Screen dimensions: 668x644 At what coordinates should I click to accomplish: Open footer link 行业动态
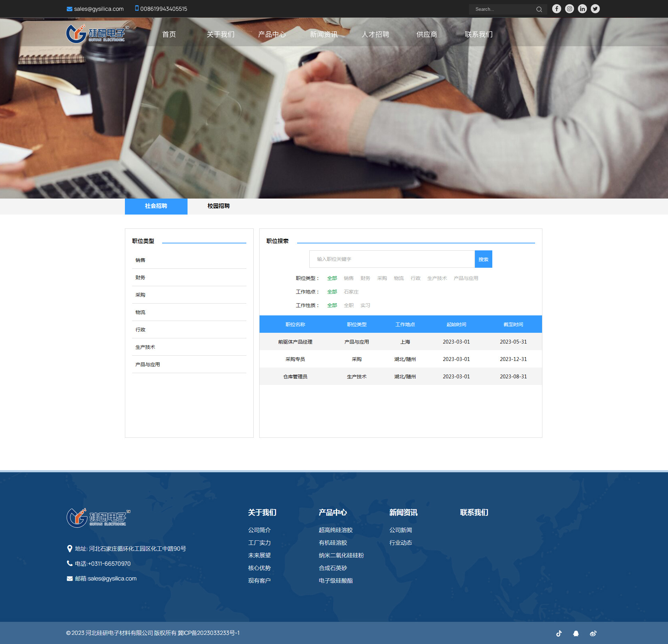coord(400,542)
